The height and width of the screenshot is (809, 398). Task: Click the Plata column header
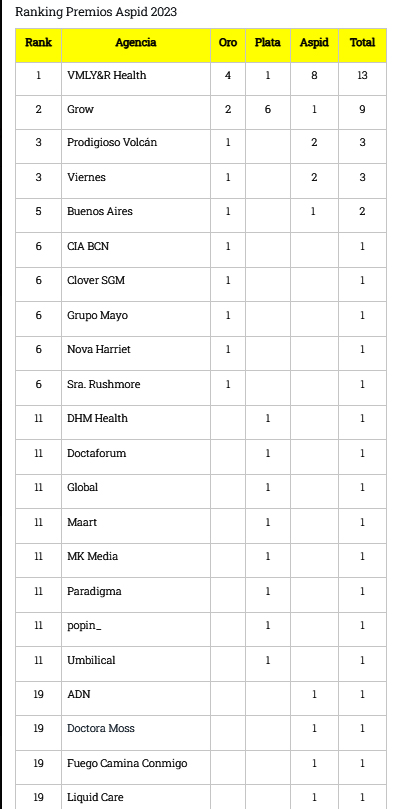coord(267,45)
